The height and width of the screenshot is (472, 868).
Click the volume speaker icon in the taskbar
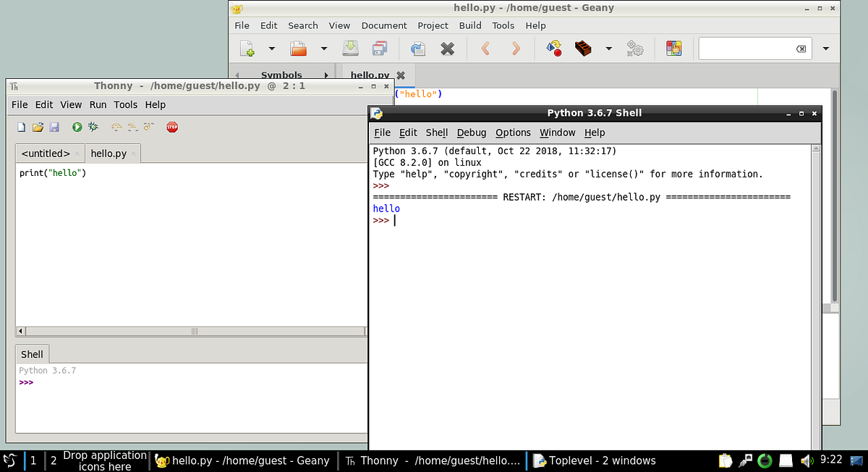[x=807, y=460]
